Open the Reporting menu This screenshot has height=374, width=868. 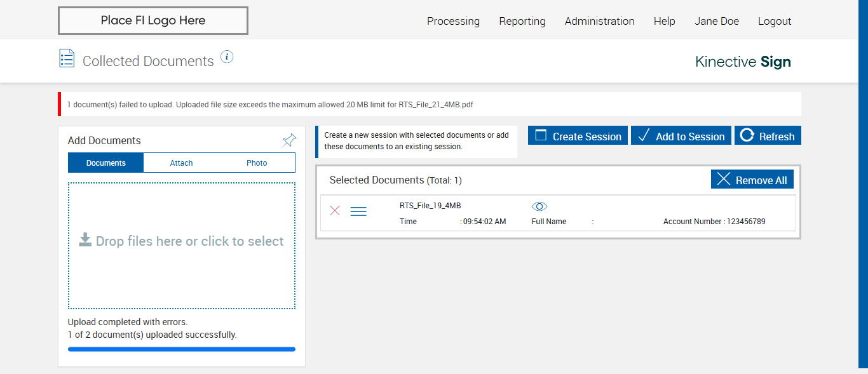tap(522, 21)
